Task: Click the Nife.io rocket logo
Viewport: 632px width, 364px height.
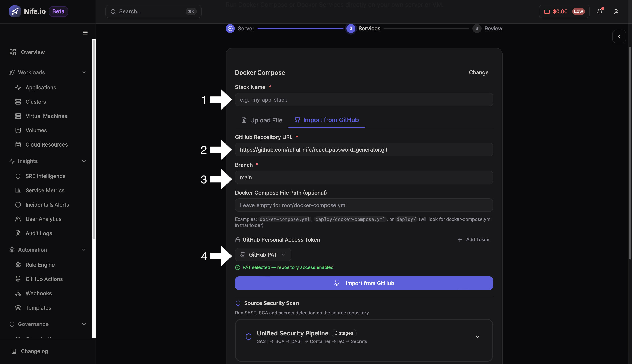Action: [x=15, y=11]
